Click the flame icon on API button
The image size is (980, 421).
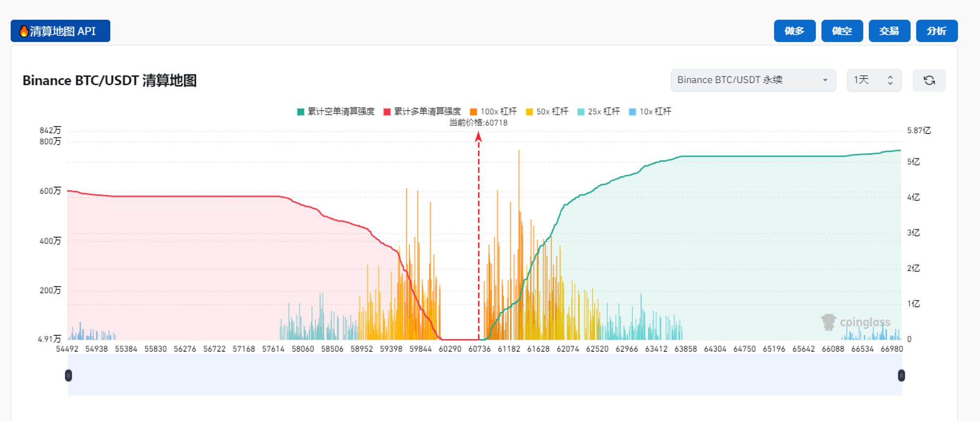pos(24,31)
